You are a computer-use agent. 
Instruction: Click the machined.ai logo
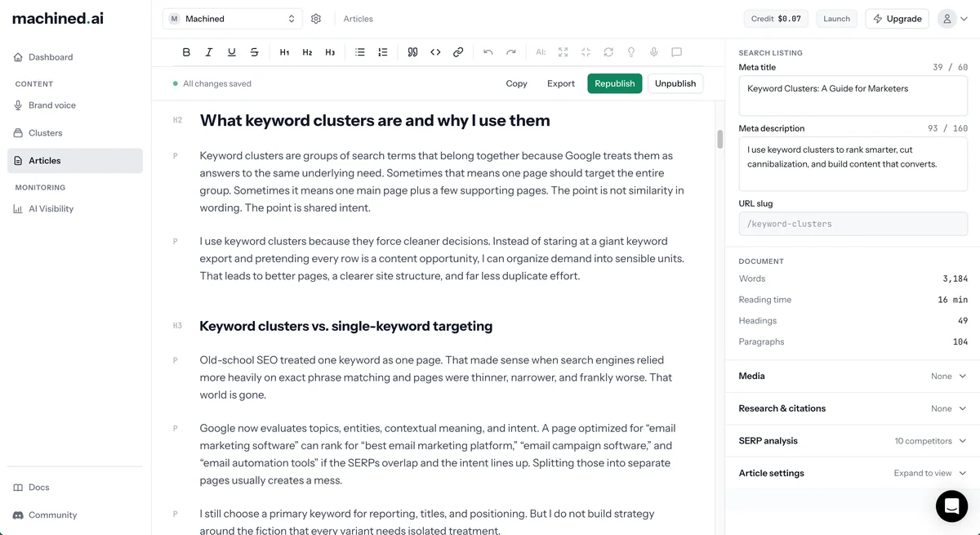click(58, 18)
